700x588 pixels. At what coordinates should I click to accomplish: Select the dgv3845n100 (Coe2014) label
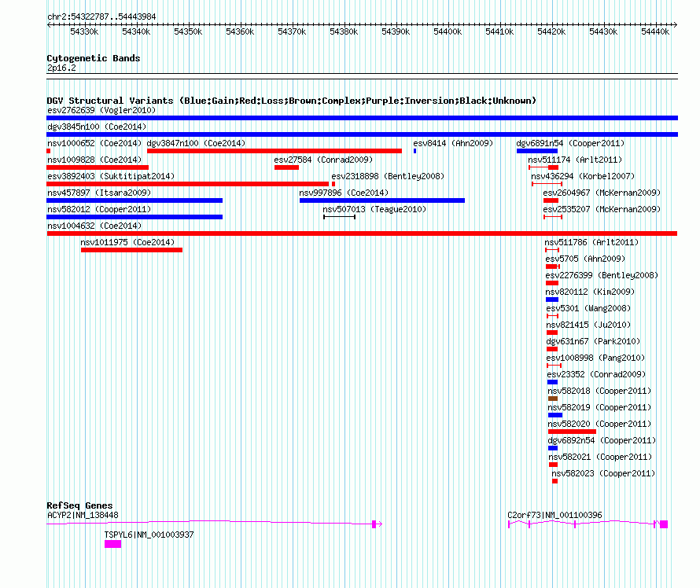tap(97, 127)
